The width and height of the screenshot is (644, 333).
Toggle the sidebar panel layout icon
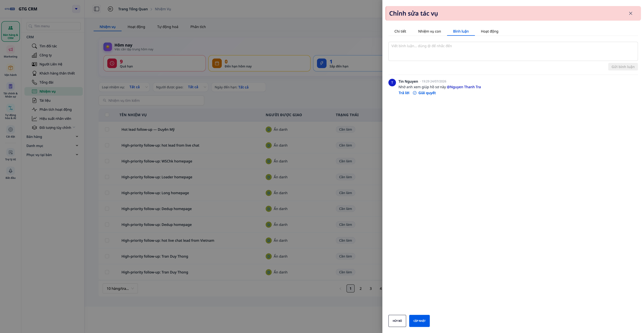96,9
